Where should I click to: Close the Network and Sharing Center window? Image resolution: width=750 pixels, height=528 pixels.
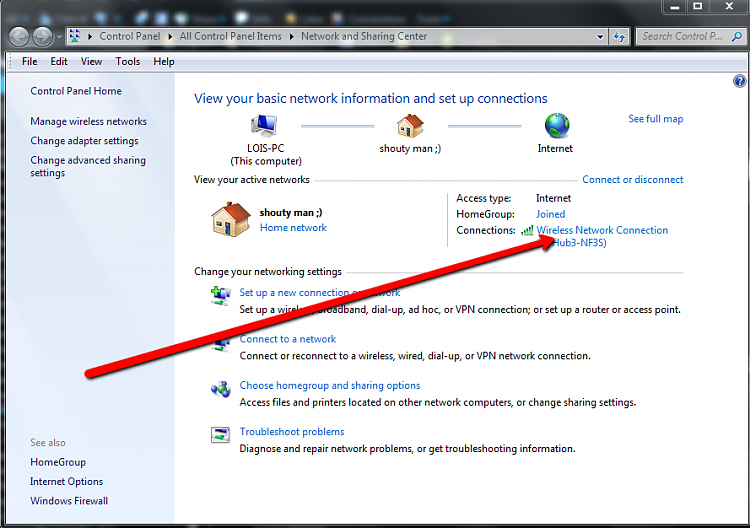click(729, 7)
